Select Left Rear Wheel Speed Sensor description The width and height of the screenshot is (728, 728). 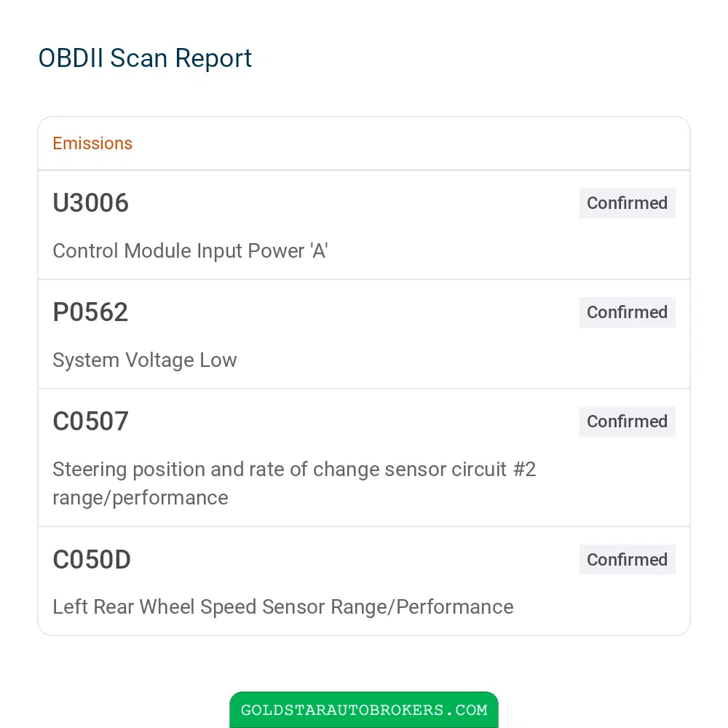tap(283, 607)
